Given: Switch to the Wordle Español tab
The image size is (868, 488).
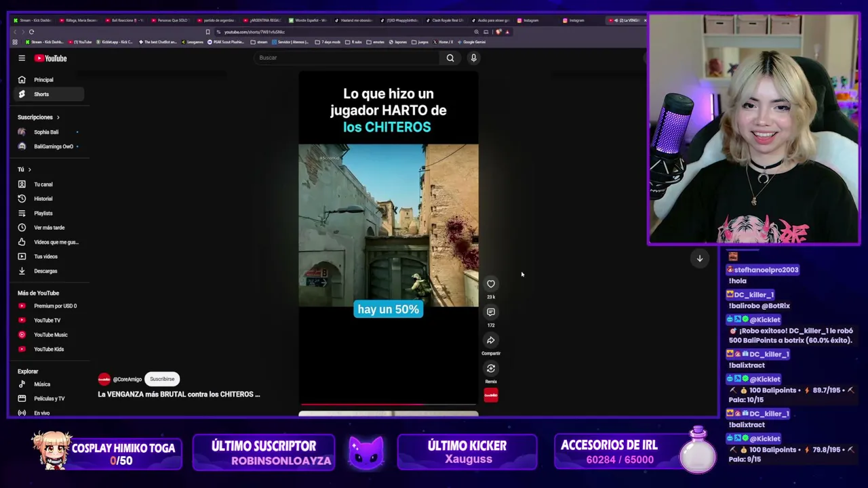Looking at the screenshot, I should [309, 20].
